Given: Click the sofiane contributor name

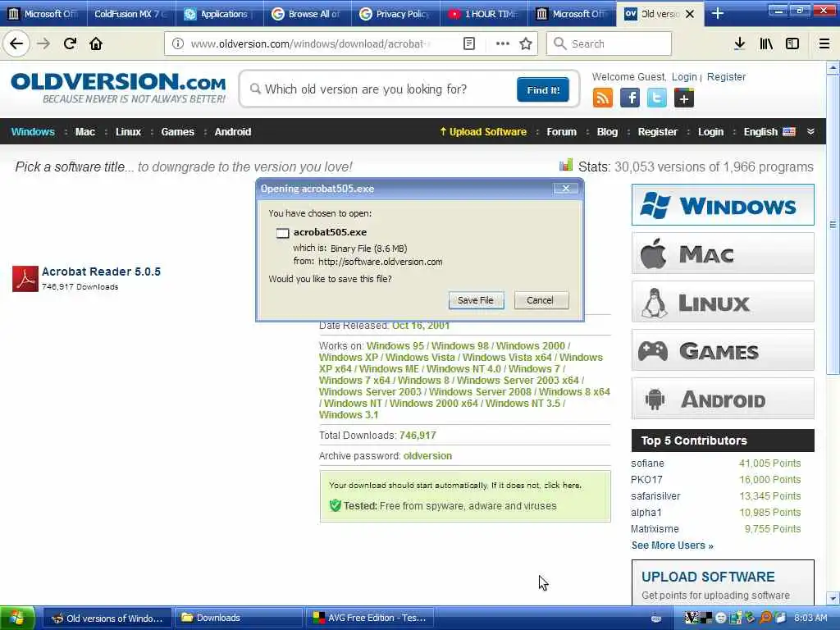Looking at the screenshot, I should (x=647, y=463).
